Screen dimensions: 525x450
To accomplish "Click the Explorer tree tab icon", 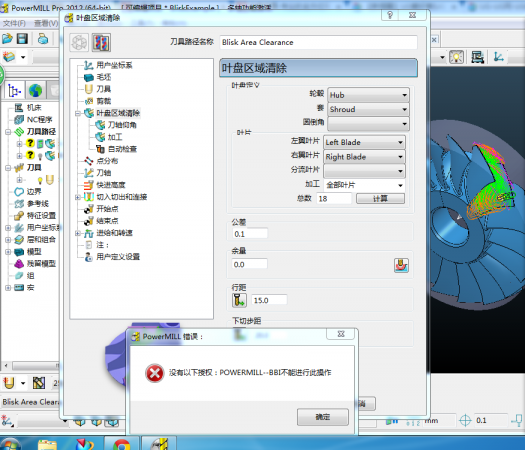I will [x=14, y=90].
